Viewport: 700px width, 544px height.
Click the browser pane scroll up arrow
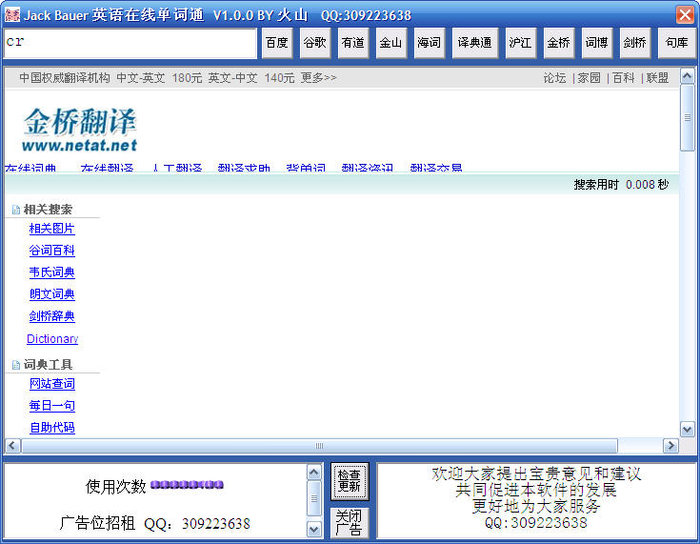coord(687,75)
